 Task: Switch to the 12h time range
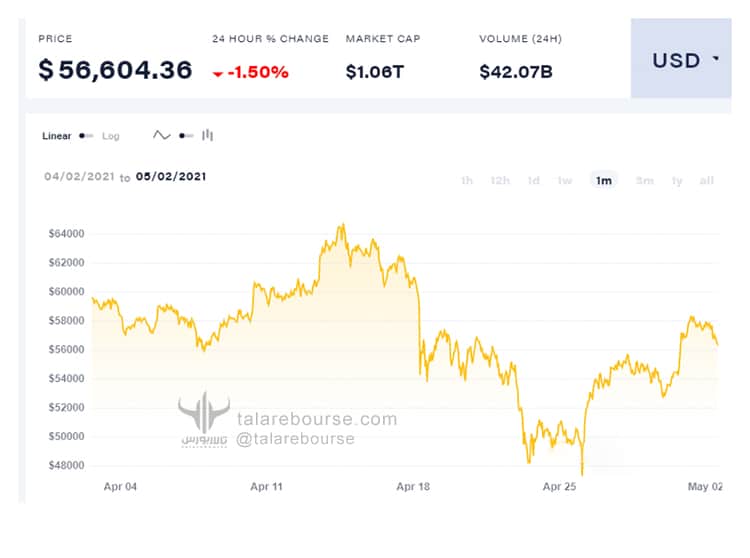[x=500, y=181]
